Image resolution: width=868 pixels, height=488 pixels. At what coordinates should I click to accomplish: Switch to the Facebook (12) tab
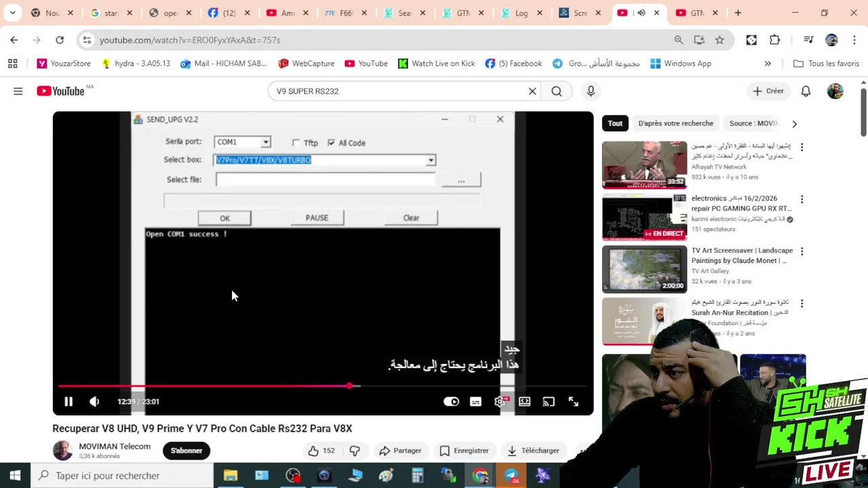(x=229, y=13)
